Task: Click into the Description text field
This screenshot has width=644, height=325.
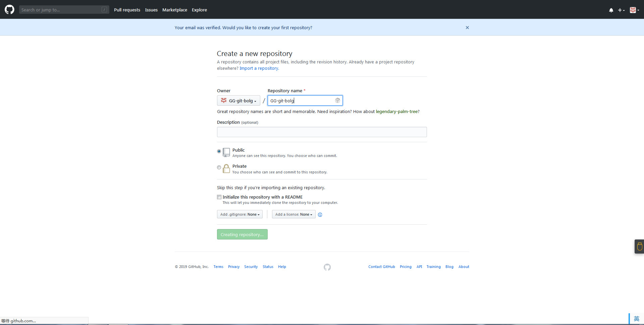Action: pyautogui.click(x=322, y=132)
